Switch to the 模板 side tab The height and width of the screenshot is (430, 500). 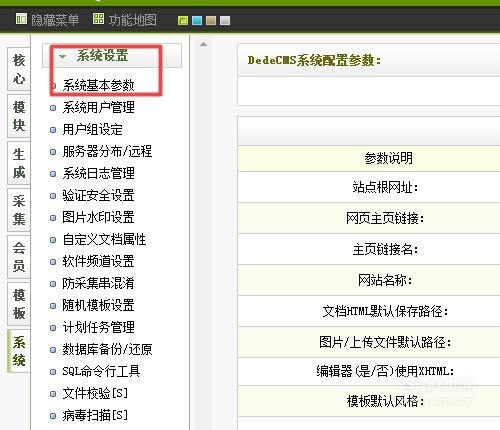[x=19, y=304]
